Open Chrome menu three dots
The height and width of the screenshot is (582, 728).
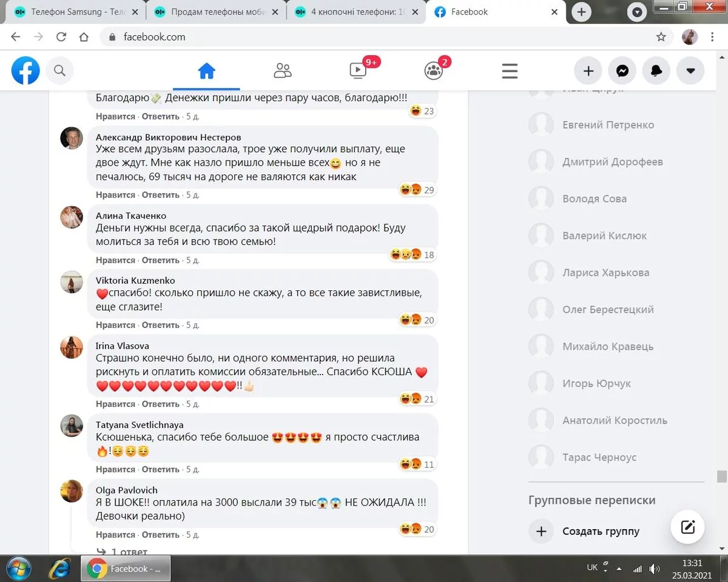[x=712, y=37]
